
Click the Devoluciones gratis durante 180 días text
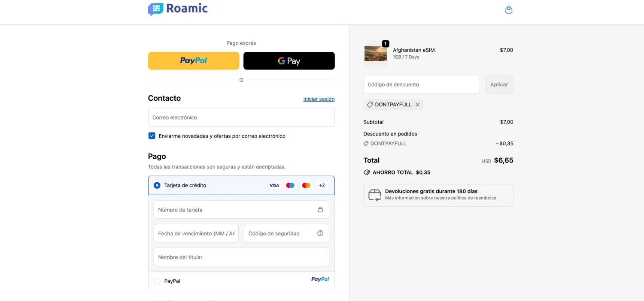pos(431,191)
